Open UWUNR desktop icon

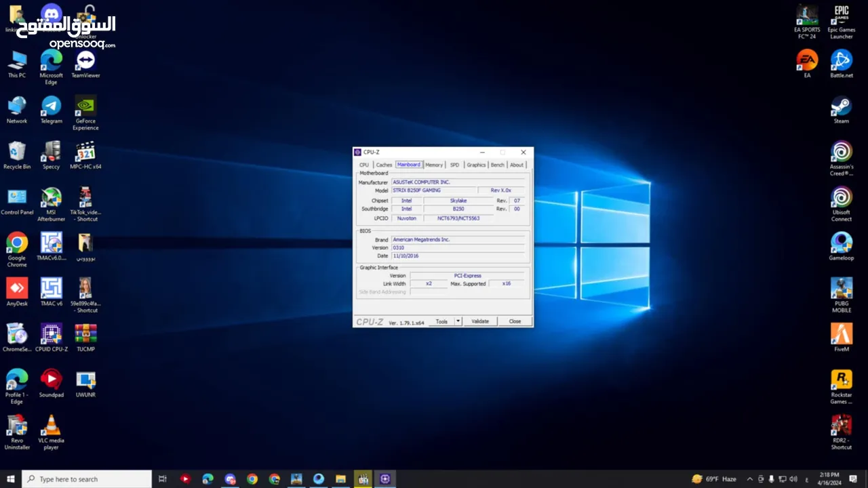click(x=85, y=383)
